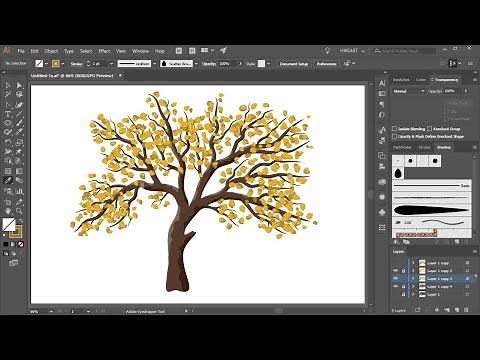The width and height of the screenshot is (480, 360).
Task: Open the variable width profile dropdown
Action: pos(154,64)
